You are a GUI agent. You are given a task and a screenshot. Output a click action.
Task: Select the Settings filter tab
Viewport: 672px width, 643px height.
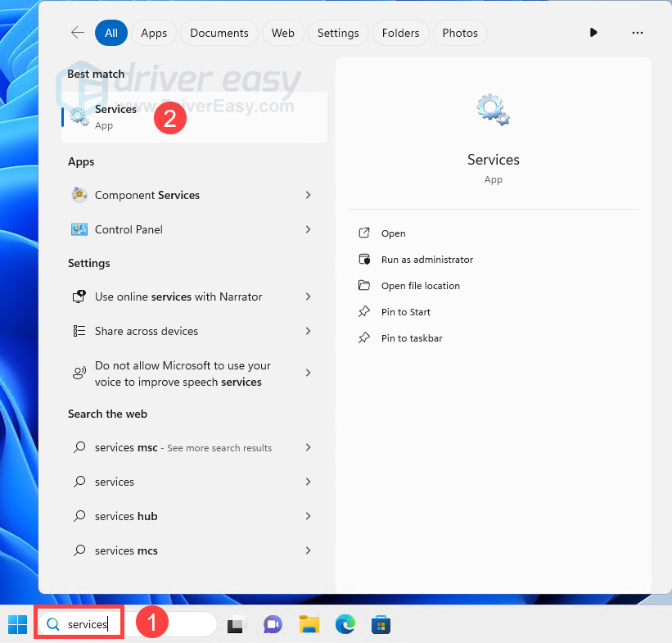coord(338,33)
